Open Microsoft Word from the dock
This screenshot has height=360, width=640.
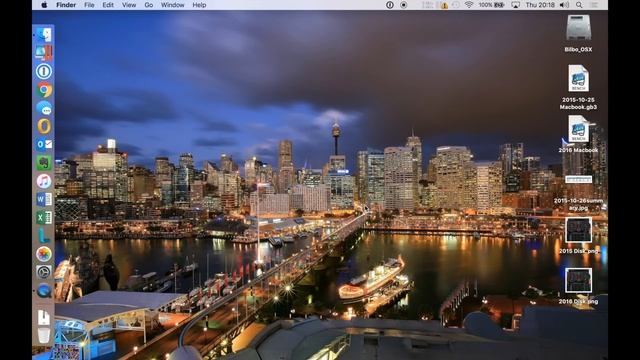click(x=44, y=199)
